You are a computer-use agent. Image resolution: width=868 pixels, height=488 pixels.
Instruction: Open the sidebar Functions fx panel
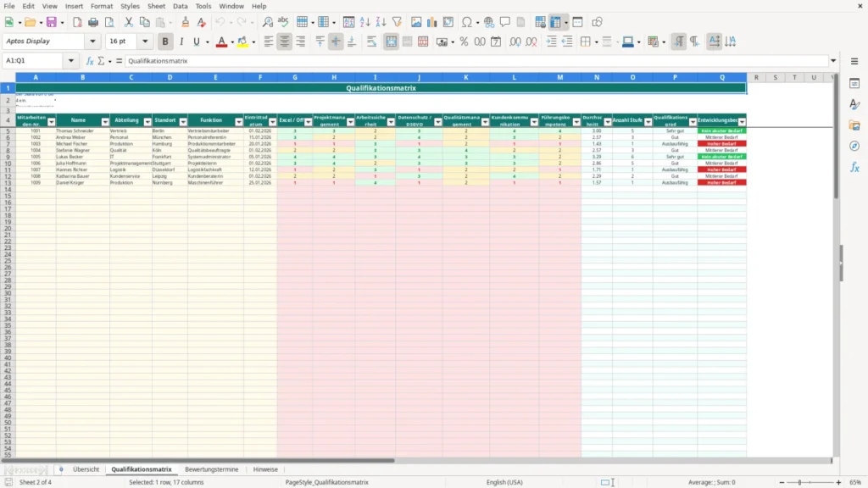[x=854, y=167]
